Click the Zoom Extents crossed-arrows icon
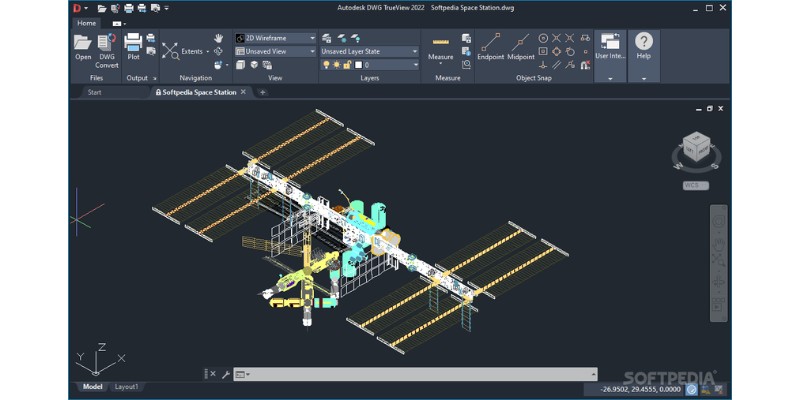 [170, 51]
